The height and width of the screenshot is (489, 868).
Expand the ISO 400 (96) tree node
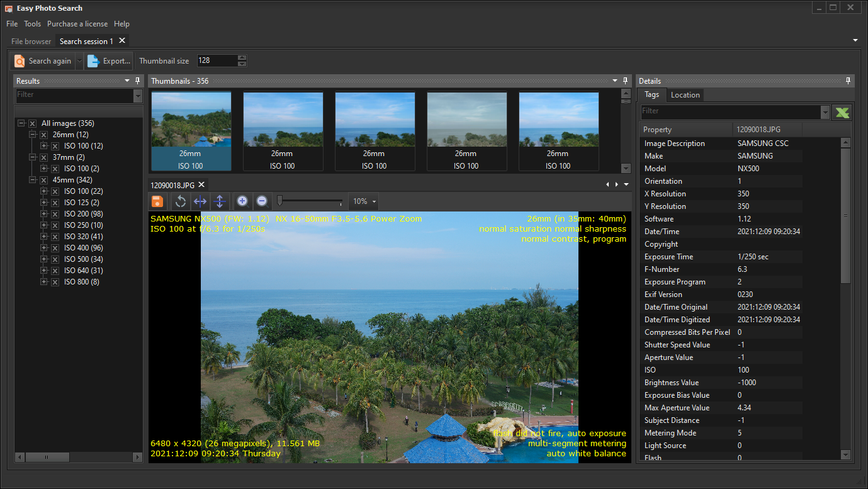click(44, 248)
